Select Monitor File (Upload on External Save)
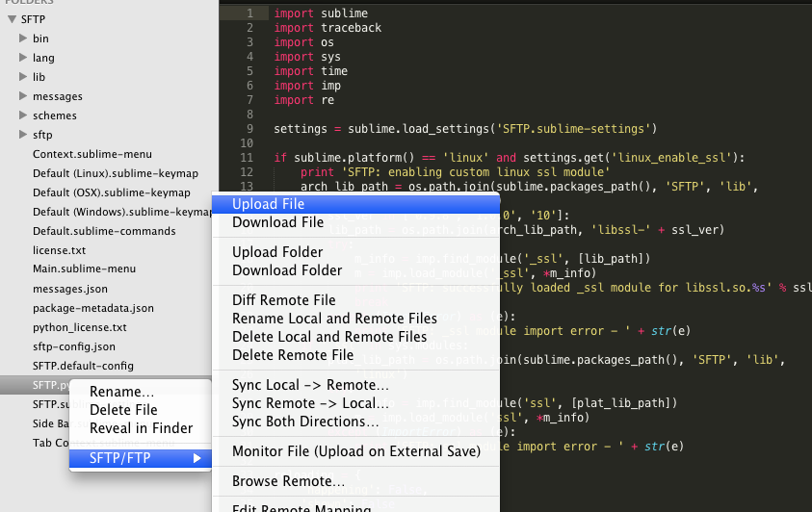 coord(355,451)
